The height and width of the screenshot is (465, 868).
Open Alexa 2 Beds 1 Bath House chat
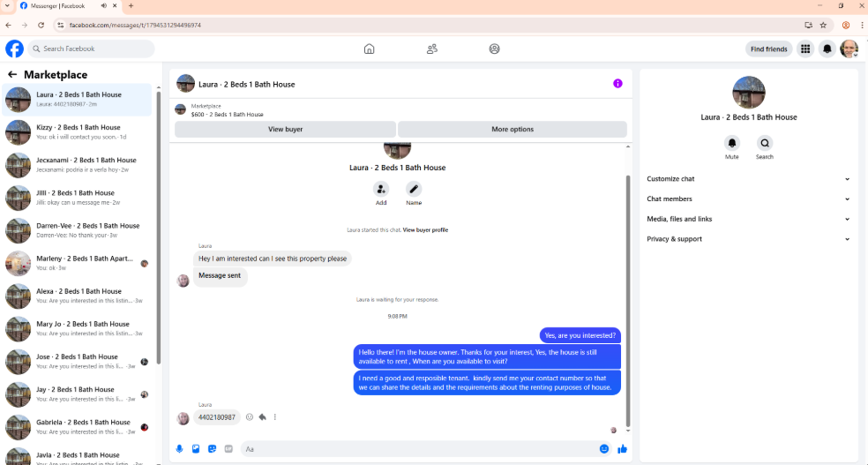point(77,296)
